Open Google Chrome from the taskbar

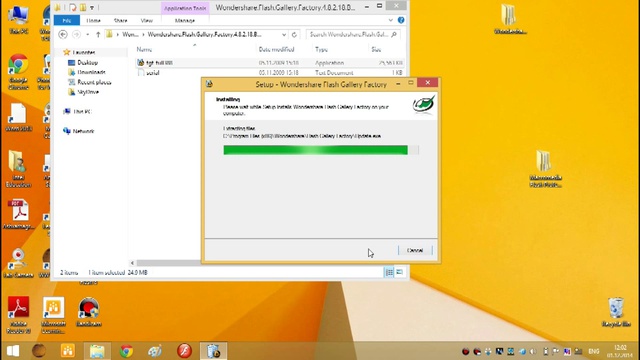coord(126,351)
